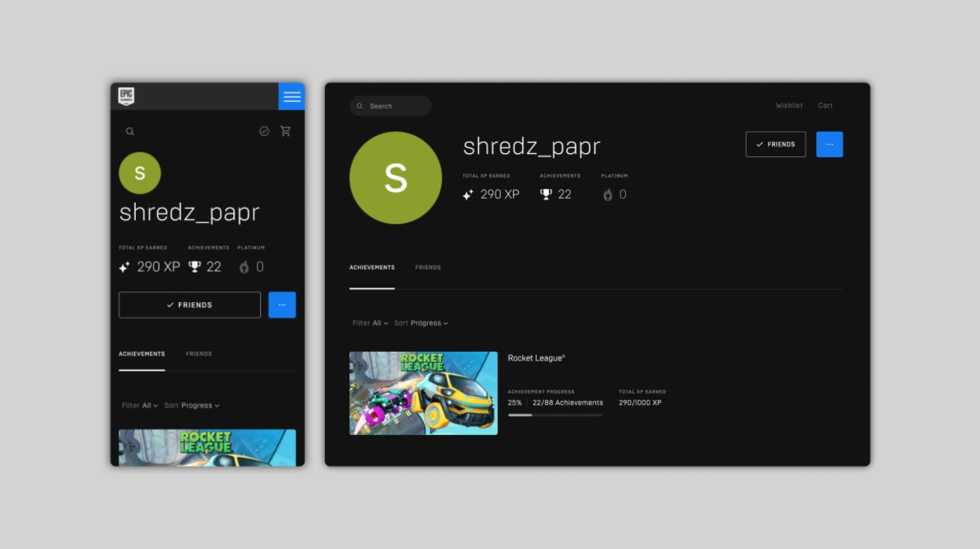Toggle the mobile FRIENDS checkmark button
This screenshot has width=980, height=549.
(x=189, y=305)
